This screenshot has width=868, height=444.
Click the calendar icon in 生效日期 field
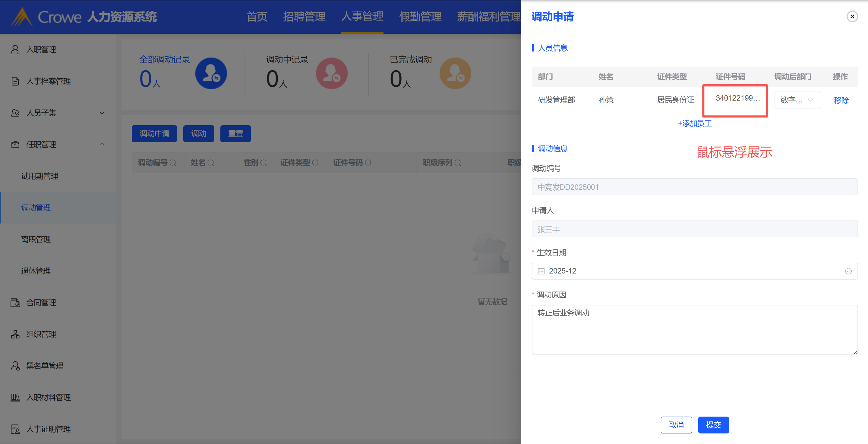tap(541, 271)
